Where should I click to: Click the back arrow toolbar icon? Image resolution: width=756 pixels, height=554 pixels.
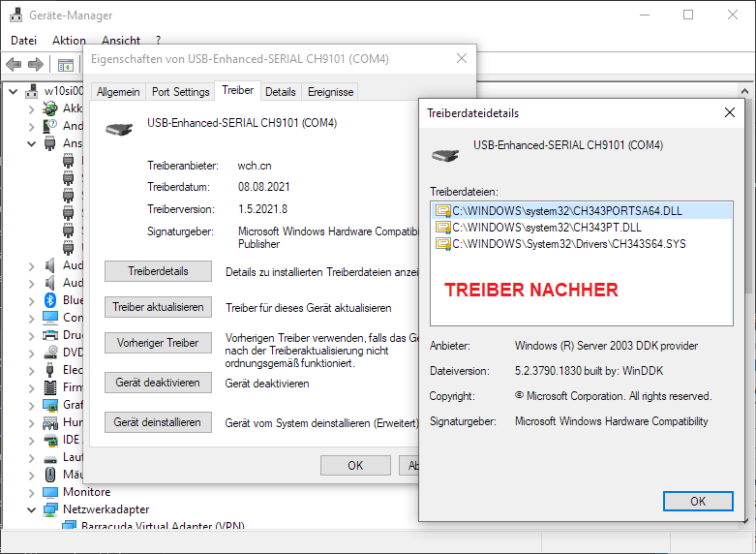tap(14, 65)
